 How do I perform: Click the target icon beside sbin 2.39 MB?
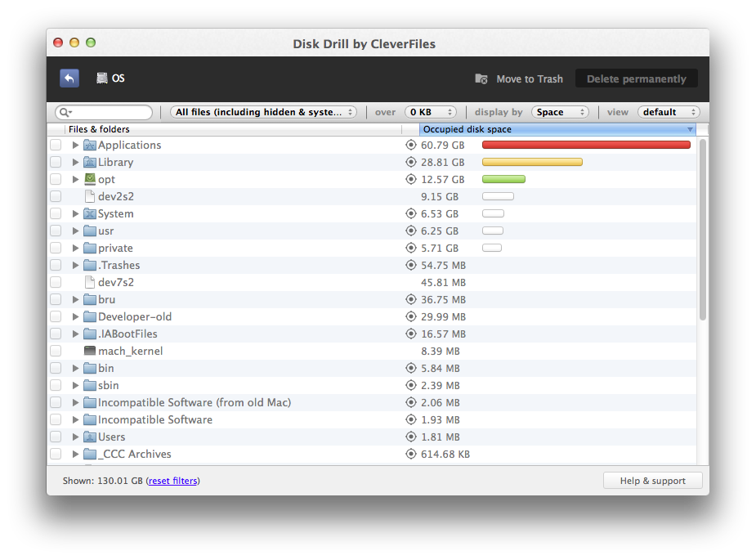pos(411,385)
